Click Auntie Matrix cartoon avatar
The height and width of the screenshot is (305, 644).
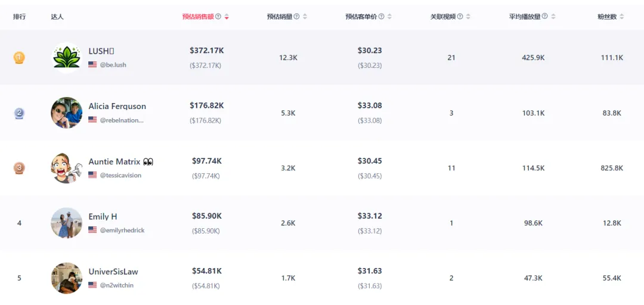[67, 168]
